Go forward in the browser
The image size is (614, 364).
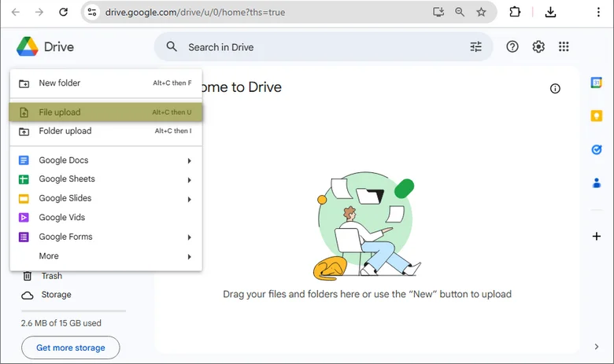39,12
